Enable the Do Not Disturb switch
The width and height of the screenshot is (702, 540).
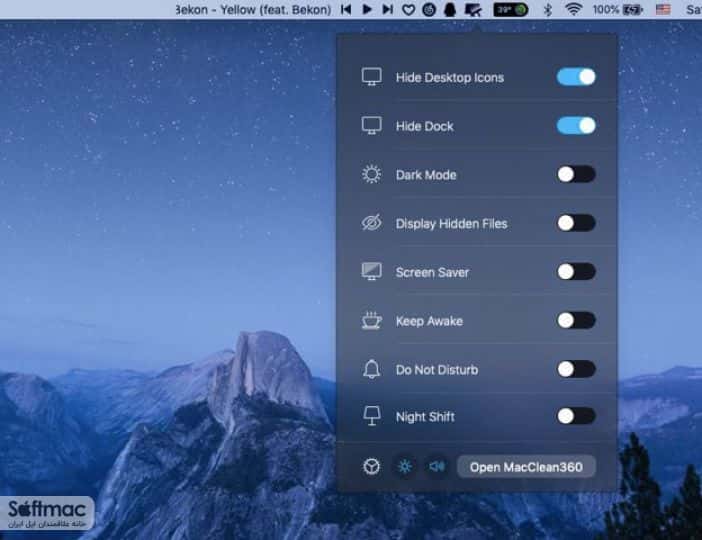[576, 369]
